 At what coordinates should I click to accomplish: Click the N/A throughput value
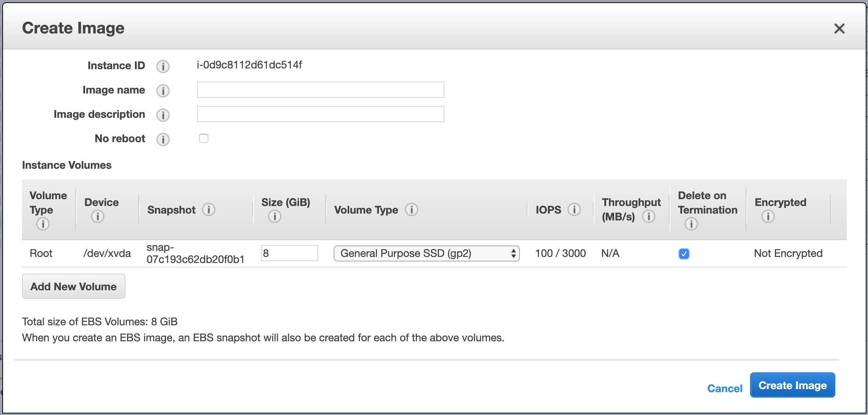coord(610,253)
